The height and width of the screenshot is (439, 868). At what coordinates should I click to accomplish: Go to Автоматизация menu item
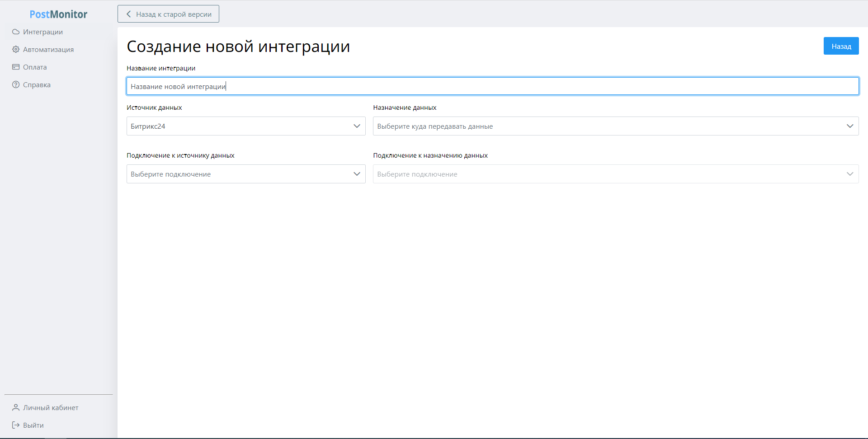[x=48, y=50]
